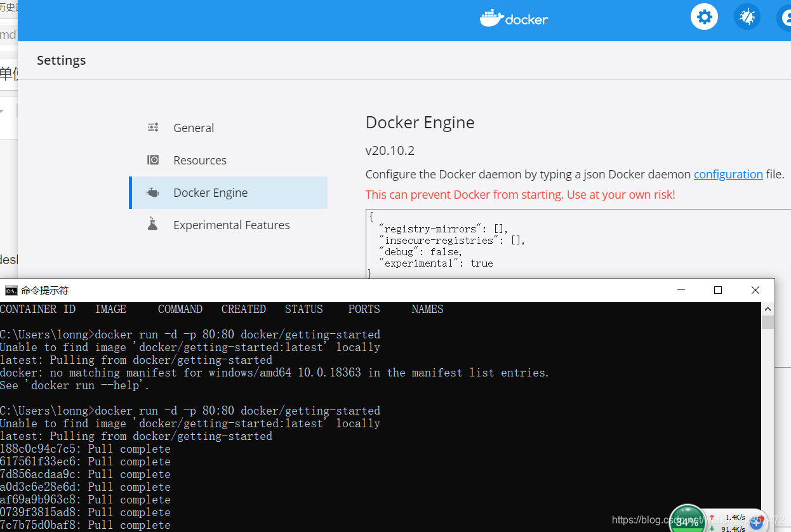Image resolution: width=791 pixels, height=532 pixels.
Task: Open the Experimental Features settings page
Action: 232,224
